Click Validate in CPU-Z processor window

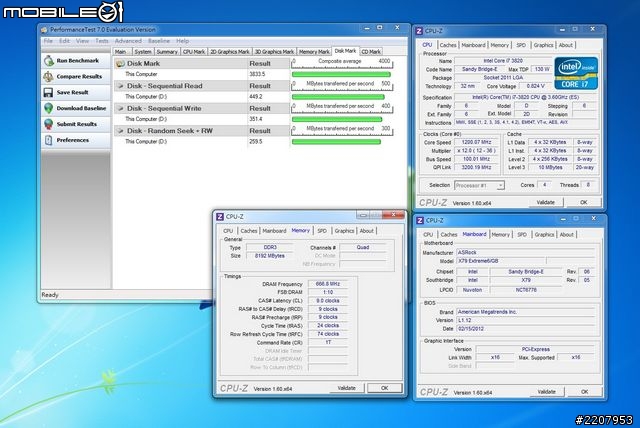(x=545, y=202)
